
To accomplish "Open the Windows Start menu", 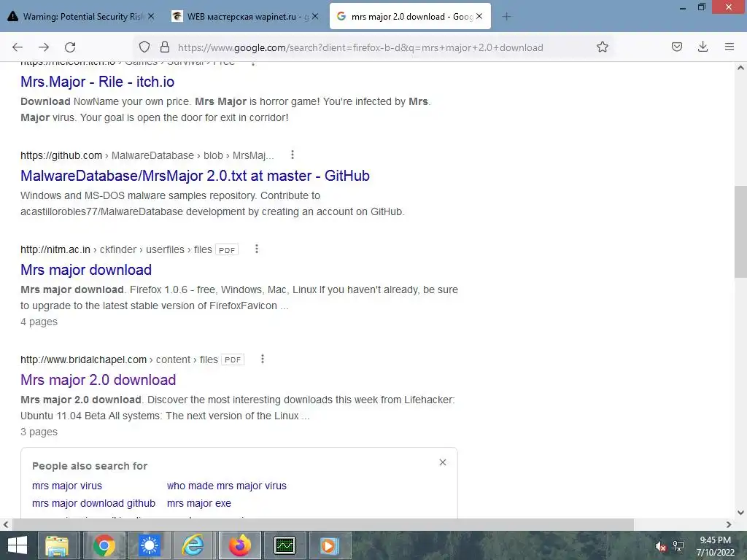I will pyautogui.click(x=18, y=545).
